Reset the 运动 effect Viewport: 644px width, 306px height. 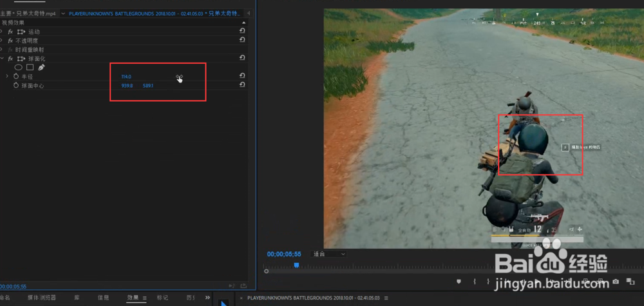point(242,31)
